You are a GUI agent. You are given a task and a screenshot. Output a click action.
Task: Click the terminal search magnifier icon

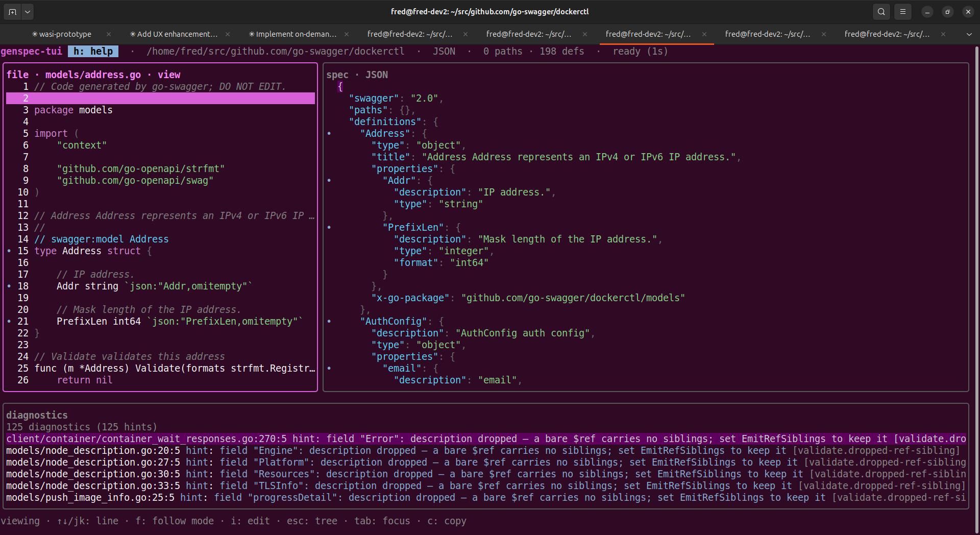[x=881, y=11]
